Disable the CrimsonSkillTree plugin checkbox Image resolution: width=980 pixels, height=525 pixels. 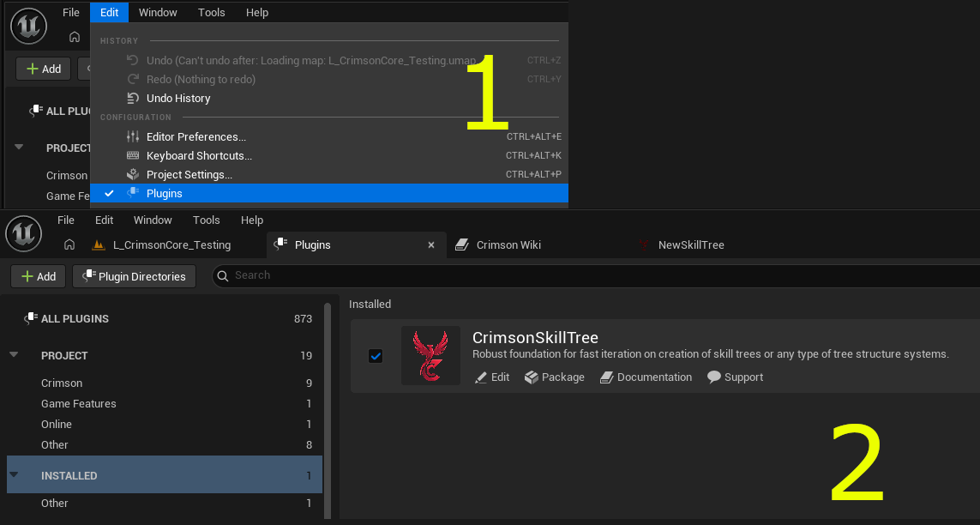click(376, 356)
